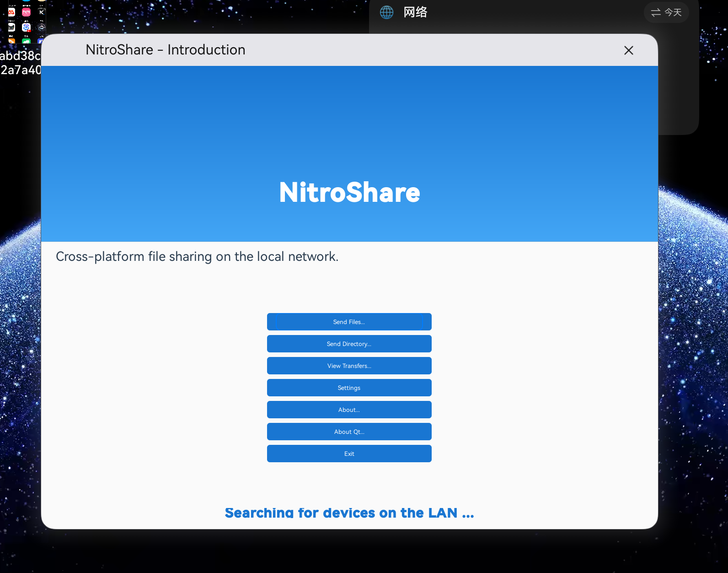Open the blue pixel-heart app icon
Screen dimensions: 728x573
[26, 27]
